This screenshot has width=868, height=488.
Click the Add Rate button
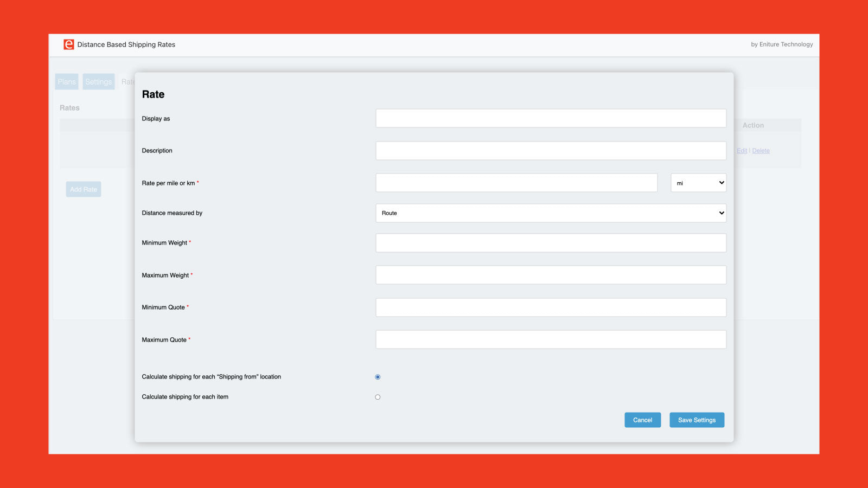pos(83,189)
